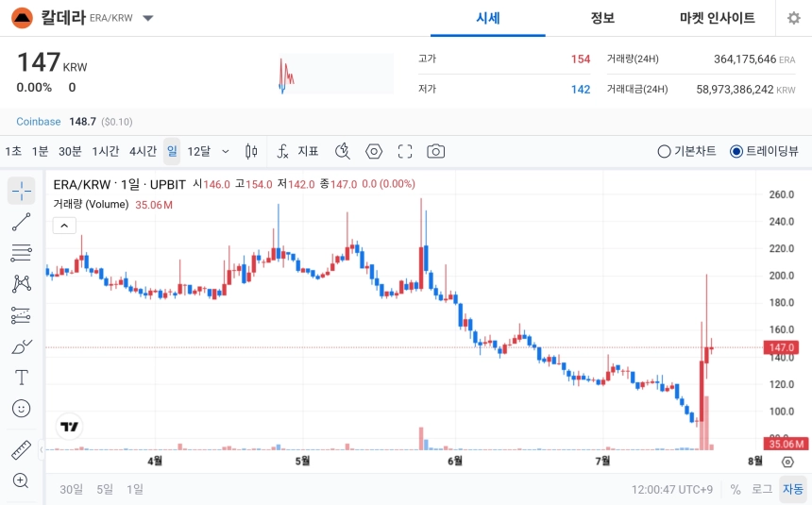The width and height of the screenshot is (812, 505).
Task: Open the 마켓 인사이트 tab
Action: pos(718,19)
